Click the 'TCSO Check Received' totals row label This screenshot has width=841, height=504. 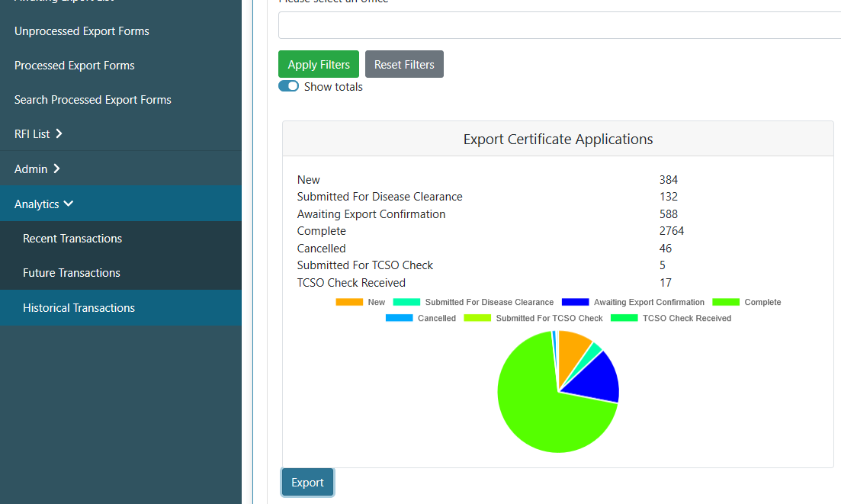(351, 283)
